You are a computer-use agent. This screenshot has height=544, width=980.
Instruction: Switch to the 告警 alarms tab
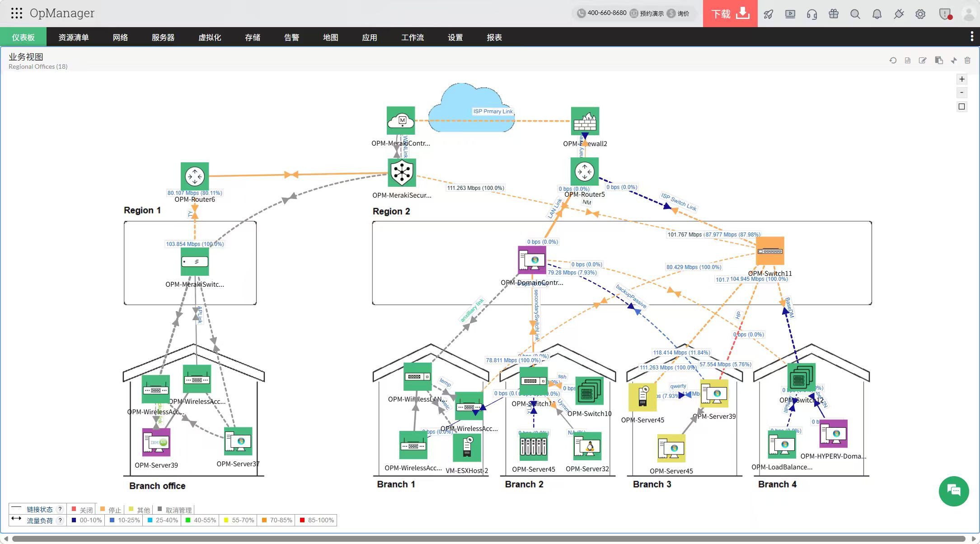pos(291,38)
